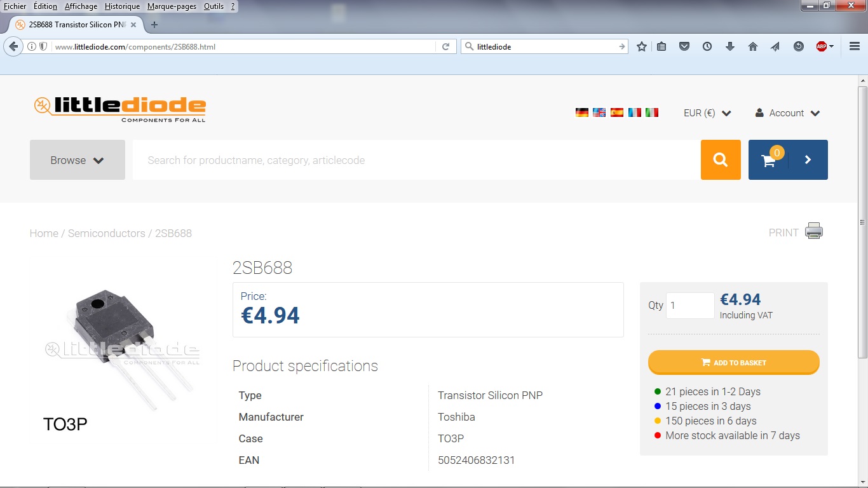Open the Firefox hamburger menu
Screen dimensions: 868x488
[x=855, y=46]
